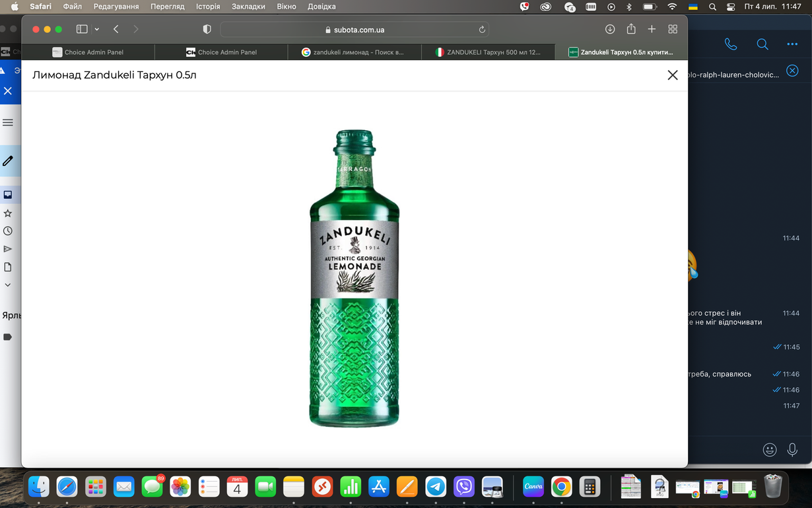Open the Файл menu
Image resolution: width=812 pixels, height=508 pixels.
click(73, 7)
